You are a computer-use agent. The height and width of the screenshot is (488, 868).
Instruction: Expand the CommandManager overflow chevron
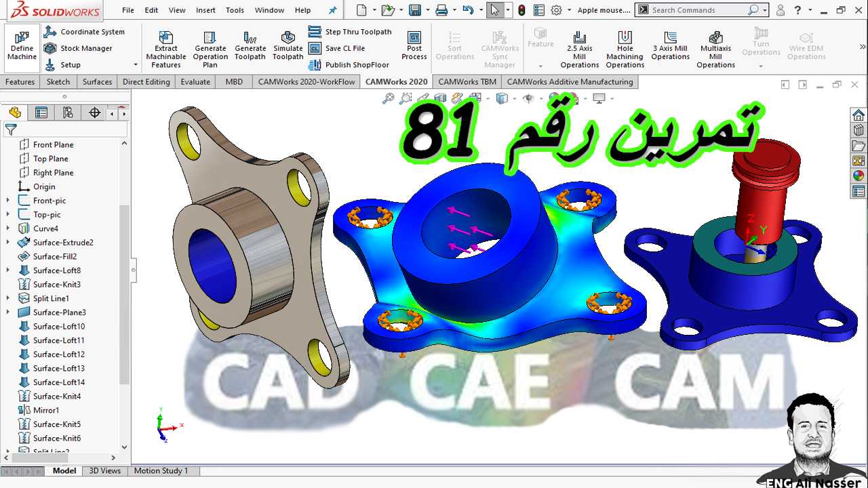[x=863, y=47]
